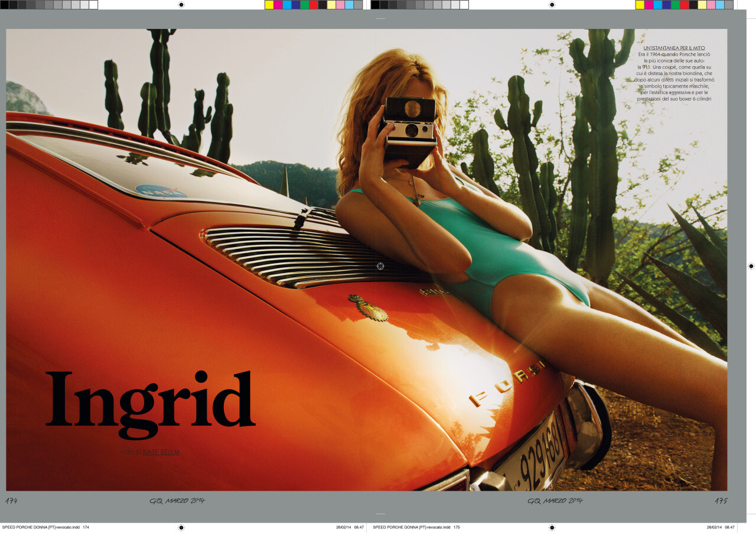Click the yellow patch in the left color bar

pyautogui.click(x=269, y=5)
